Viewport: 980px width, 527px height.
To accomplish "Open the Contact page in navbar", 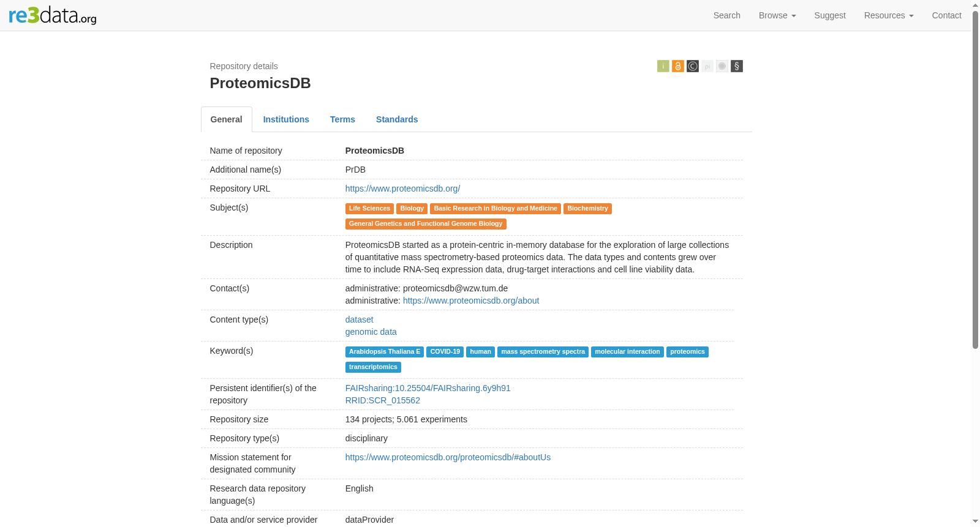I will tap(946, 15).
